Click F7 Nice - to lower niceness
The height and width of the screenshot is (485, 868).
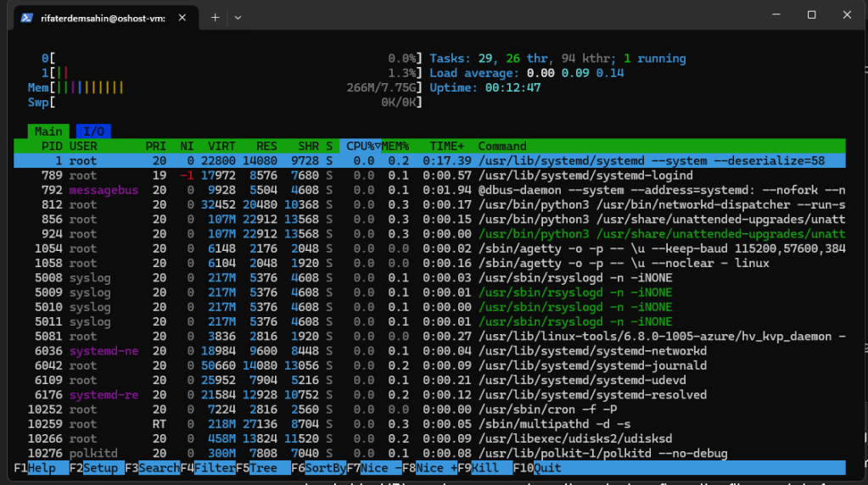pyautogui.click(x=374, y=468)
